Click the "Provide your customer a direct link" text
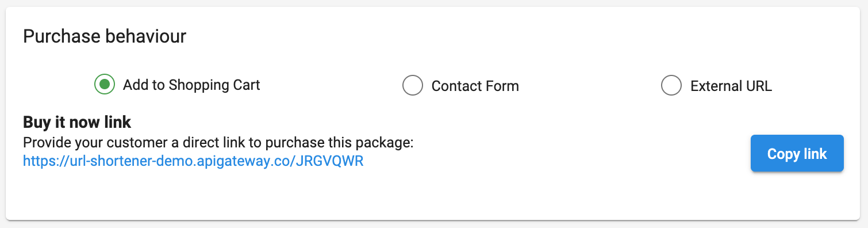Viewport: 868px width, 228px height. click(218, 142)
